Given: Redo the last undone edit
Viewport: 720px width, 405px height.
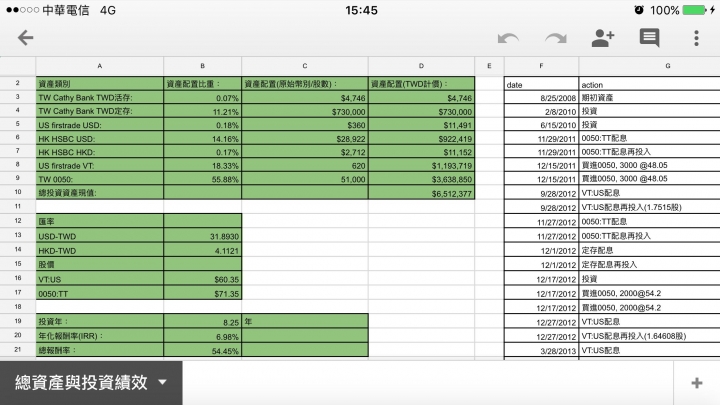Looking at the screenshot, I should [x=556, y=39].
